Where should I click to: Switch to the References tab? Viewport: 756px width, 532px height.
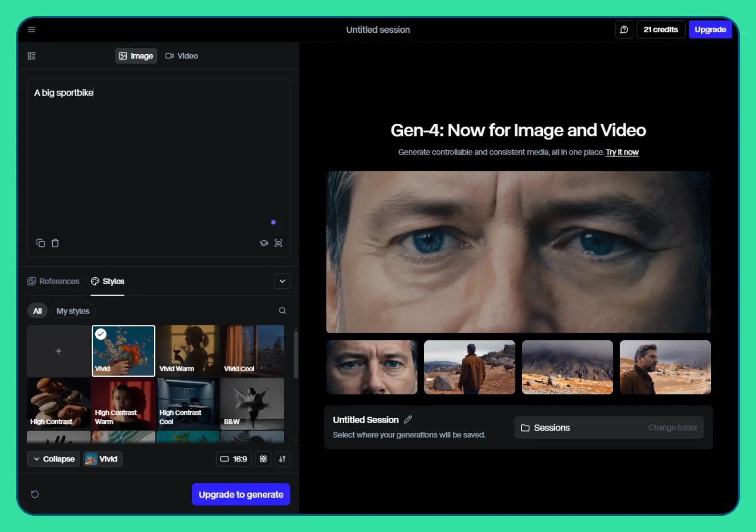coord(53,281)
